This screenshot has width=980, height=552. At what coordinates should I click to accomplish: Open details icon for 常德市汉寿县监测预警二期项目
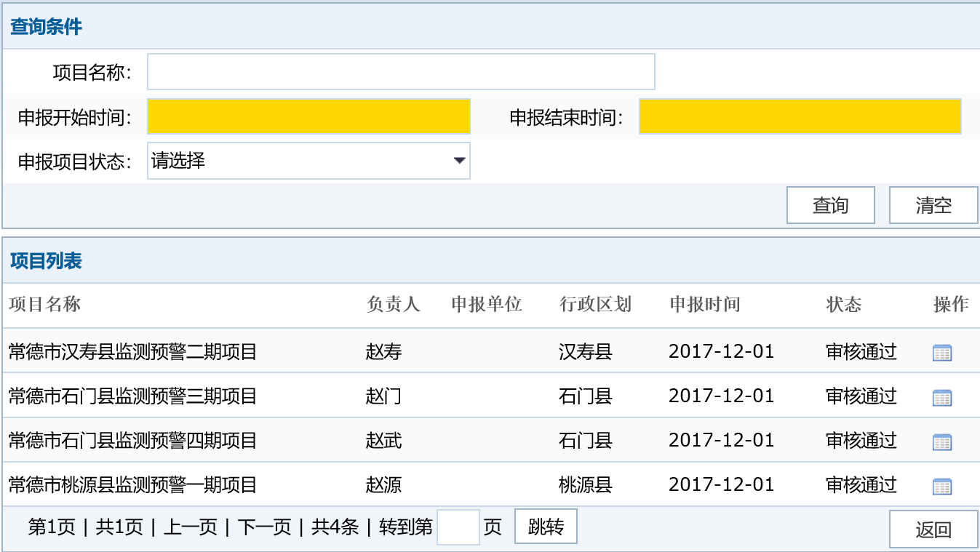[943, 351]
